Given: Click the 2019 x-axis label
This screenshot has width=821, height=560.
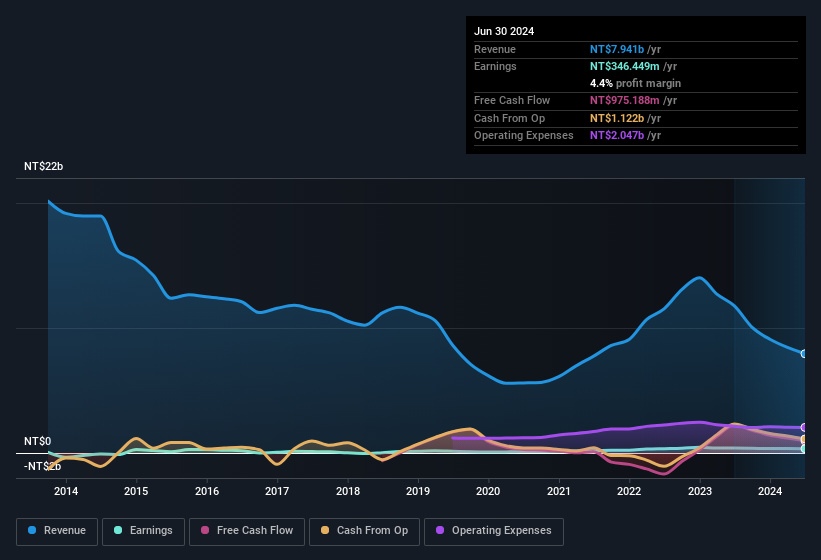Looking at the screenshot, I should 418,491.
